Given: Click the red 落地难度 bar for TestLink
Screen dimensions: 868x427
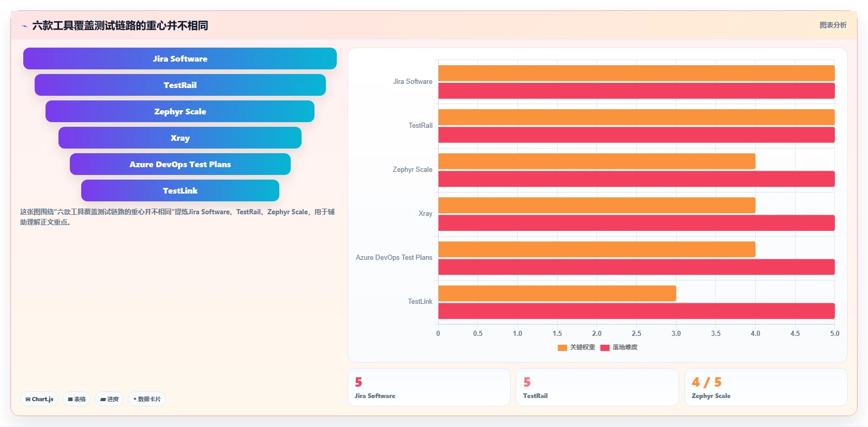Looking at the screenshot, I should 636,311.
